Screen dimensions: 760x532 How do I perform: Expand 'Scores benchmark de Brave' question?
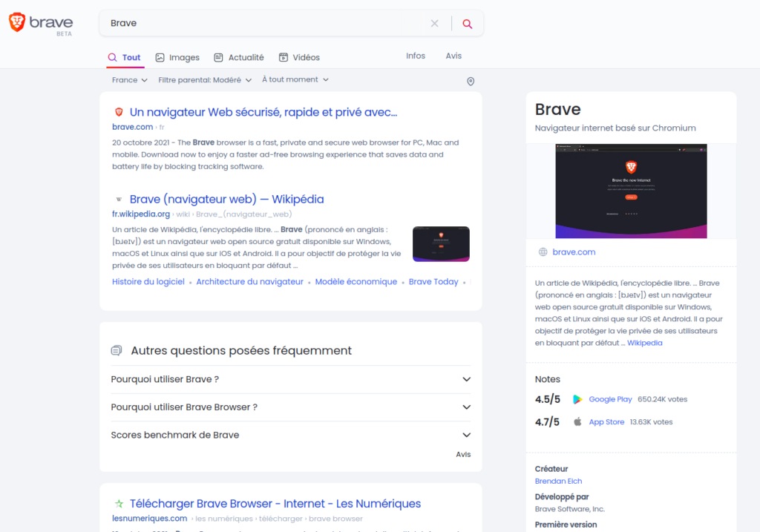291,435
